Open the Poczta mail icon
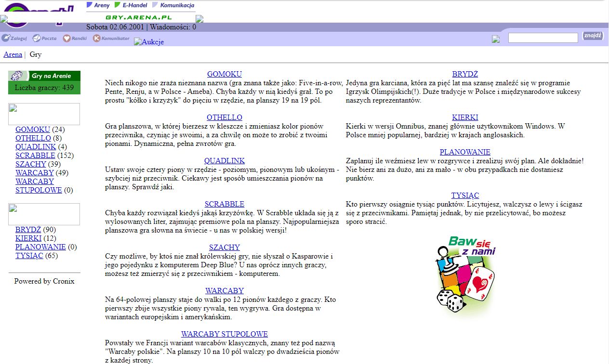 (44, 38)
